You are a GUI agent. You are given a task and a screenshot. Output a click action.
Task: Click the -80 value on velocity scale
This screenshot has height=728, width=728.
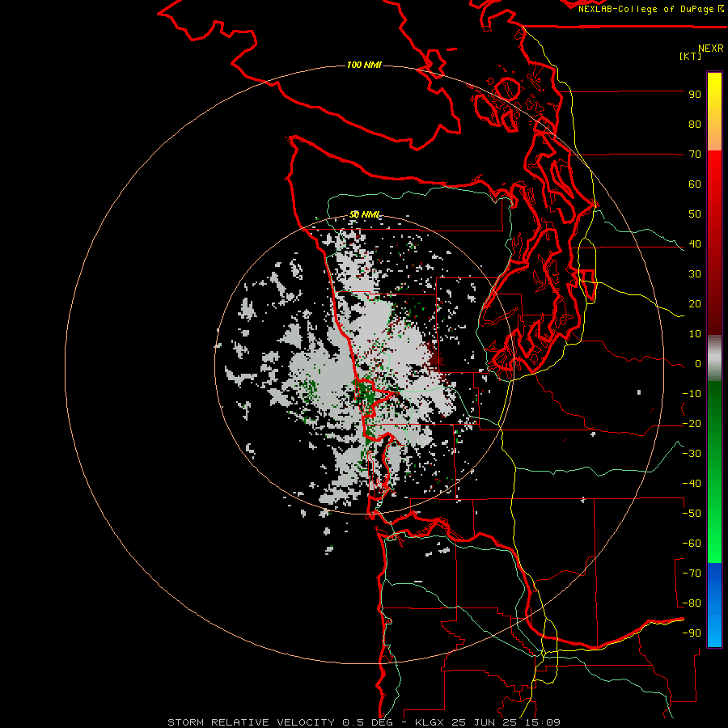pyautogui.click(x=692, y=603)
